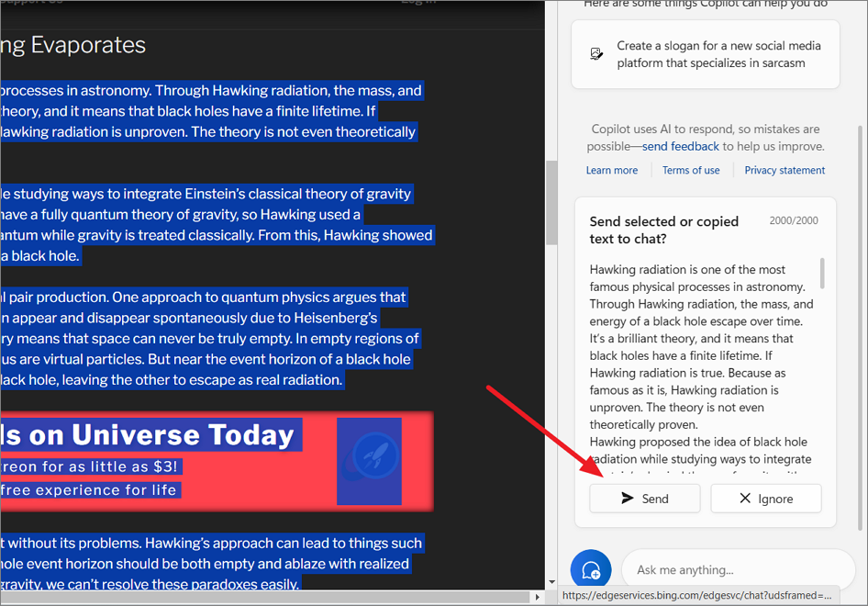Screen dimensions: 868x606
Task: Click the pen icon on the slogan suggestion card
Action: pyautogui.click(x=596, y=53)
